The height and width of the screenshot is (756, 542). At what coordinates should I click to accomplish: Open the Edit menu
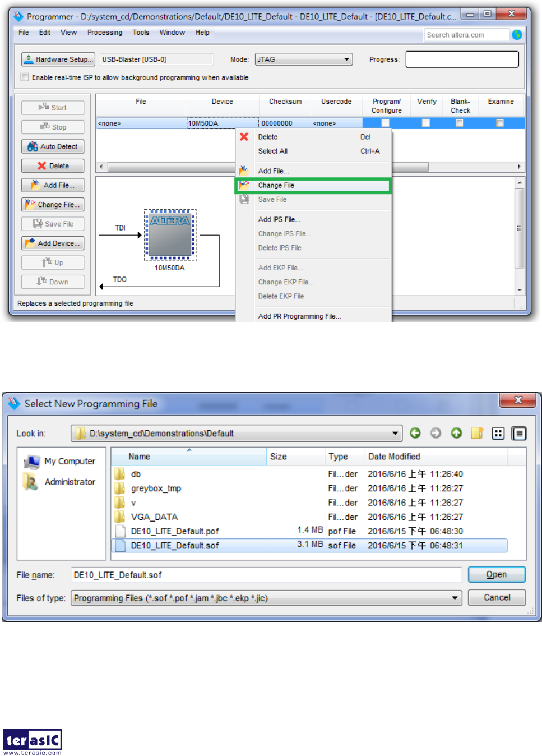pyautogui.click(x=45, y=33)
